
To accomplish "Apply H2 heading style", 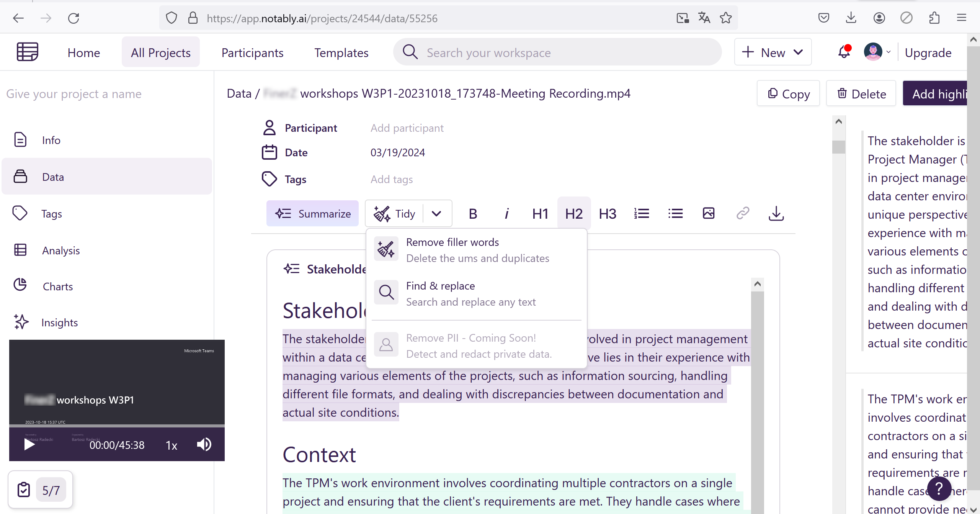I will pyautogui.click(x=574, y=213).
